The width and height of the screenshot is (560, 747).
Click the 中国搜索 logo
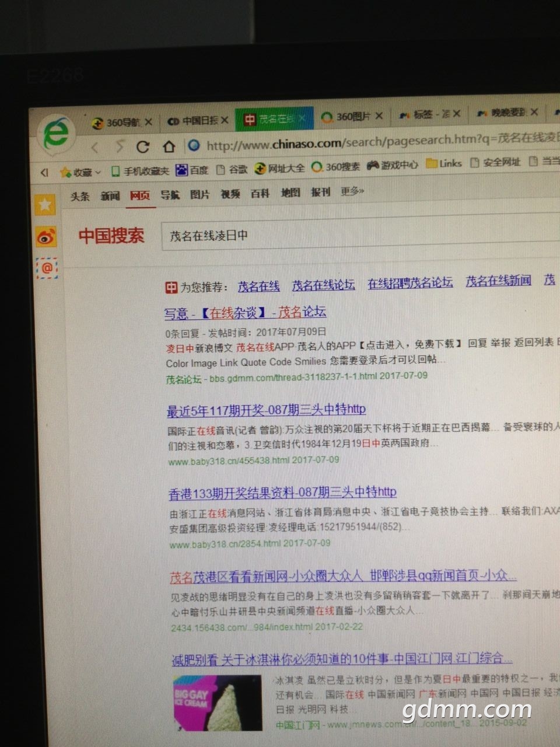click(111, 236)
